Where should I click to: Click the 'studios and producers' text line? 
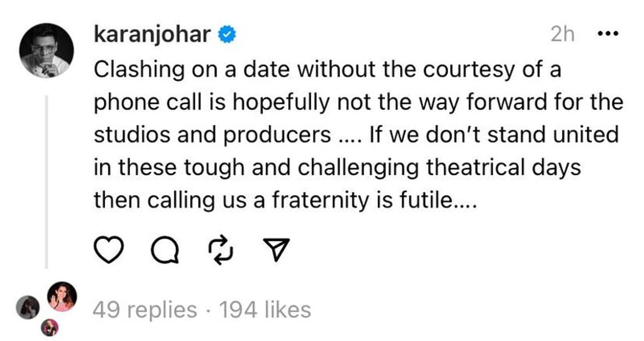pos(211,135)
